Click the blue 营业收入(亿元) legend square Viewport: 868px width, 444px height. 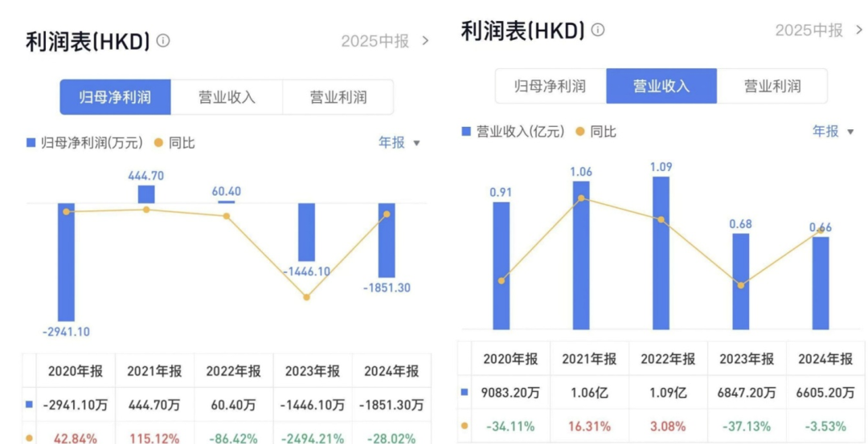tap(466, 131)
